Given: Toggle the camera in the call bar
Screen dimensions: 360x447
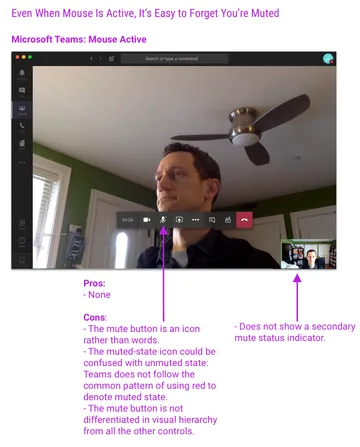Looking at the screenshot, I should pyautogui.click(x=147, y=220).
